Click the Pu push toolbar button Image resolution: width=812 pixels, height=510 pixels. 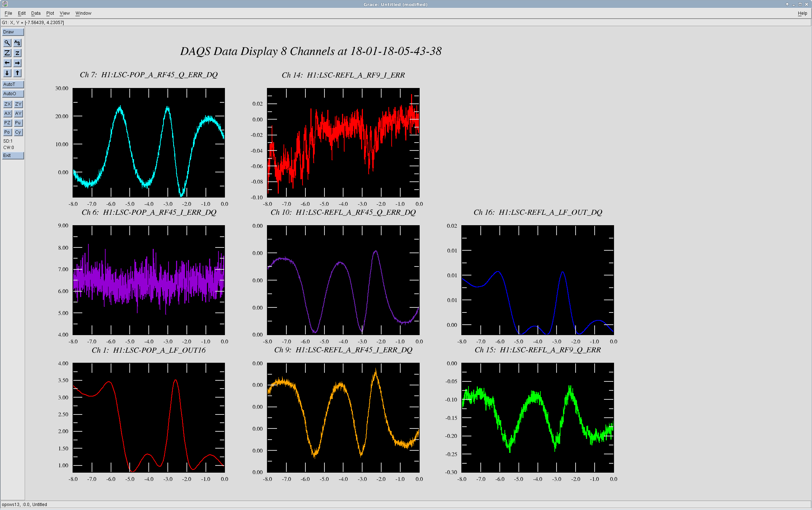coord(18,123)
